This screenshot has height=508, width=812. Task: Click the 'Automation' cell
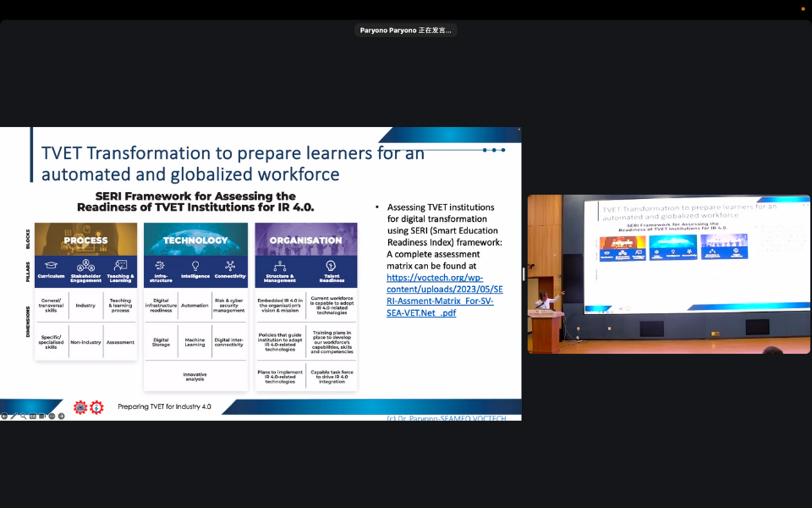pyautogui.click(x=195, y=306)
